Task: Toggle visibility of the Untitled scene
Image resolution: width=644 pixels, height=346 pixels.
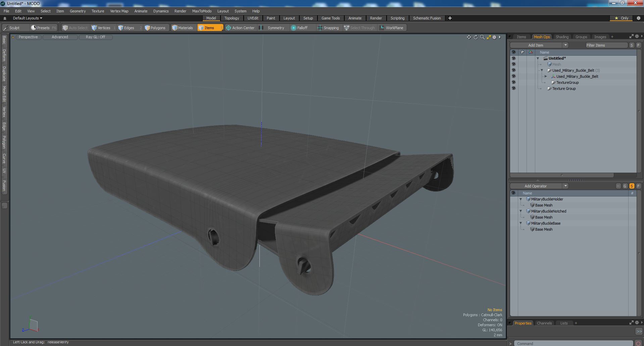Action: 513,58
